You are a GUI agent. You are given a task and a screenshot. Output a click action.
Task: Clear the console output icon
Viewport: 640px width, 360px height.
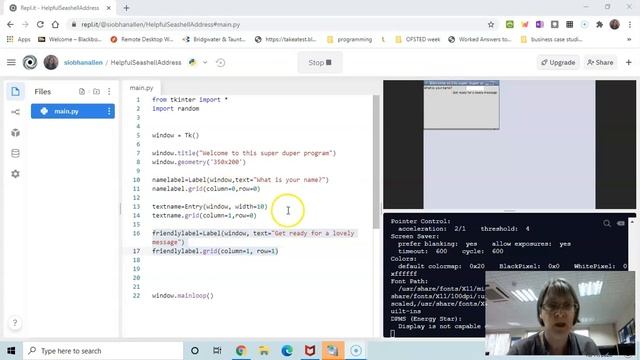(621, 223)
